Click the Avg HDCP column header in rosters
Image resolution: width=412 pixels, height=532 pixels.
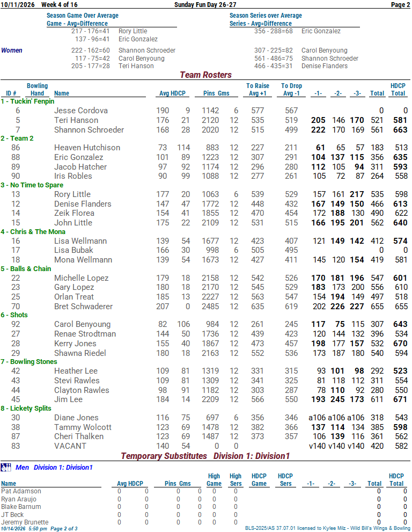tap(172, 93)
